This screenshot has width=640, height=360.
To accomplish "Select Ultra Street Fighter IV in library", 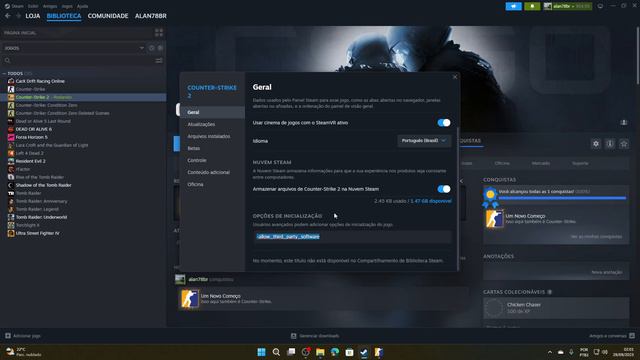I will [x=38, y=233].
